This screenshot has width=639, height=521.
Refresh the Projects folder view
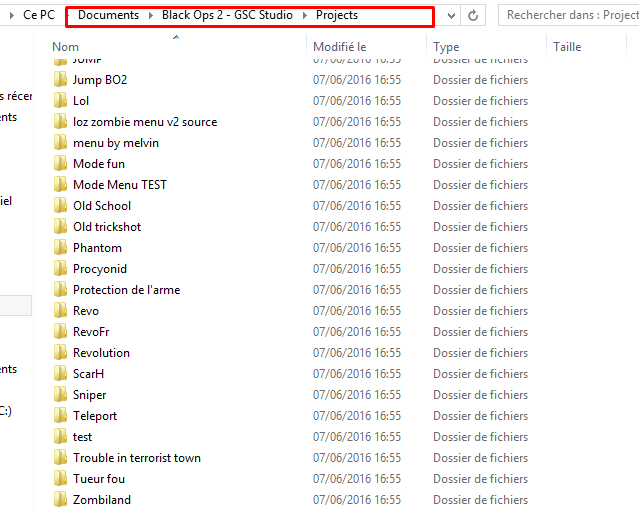[473, 15]
